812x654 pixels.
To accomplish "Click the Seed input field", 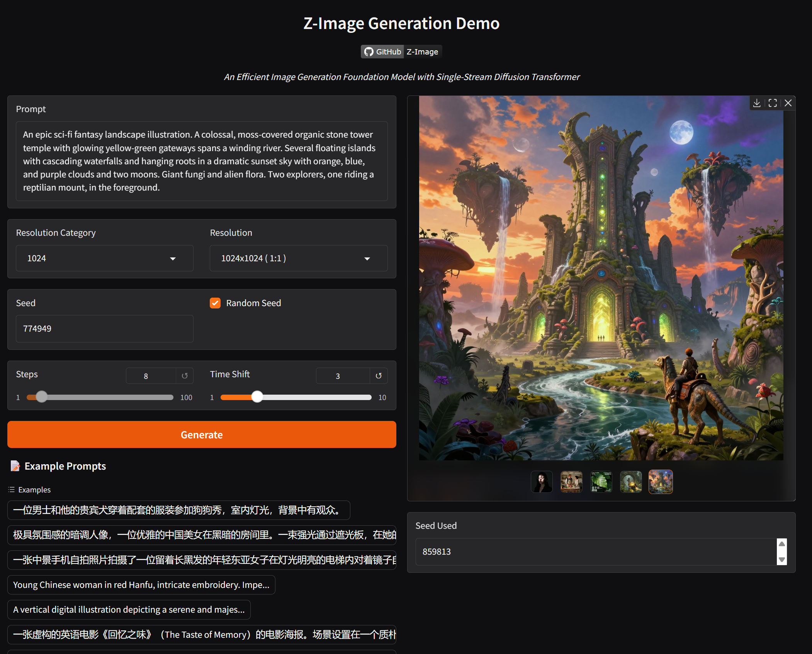I will 104,329.
